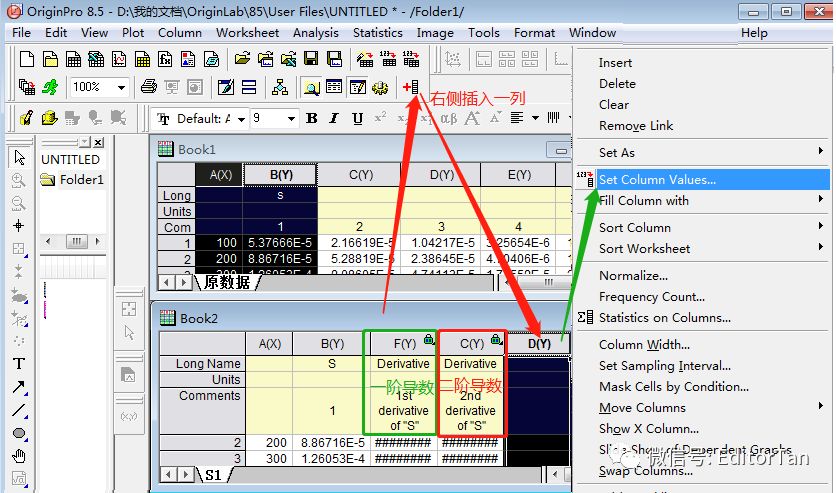Click the Open project folder icon
This screenshot has height=493, width=836.
point(242,59)
